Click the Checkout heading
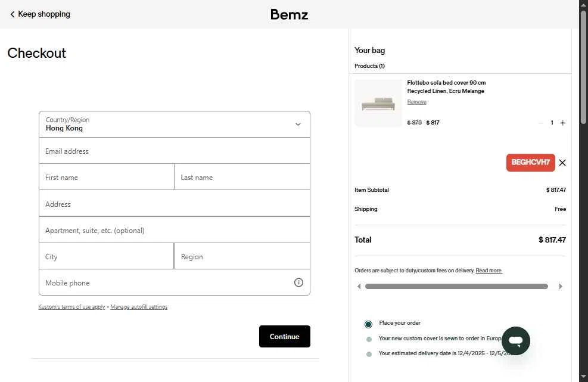 pyautogui.click(x=37, y=53)
